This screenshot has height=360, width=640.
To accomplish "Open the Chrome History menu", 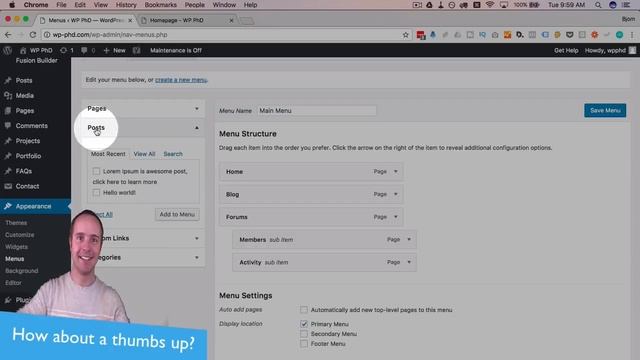I will click(126, 5).
